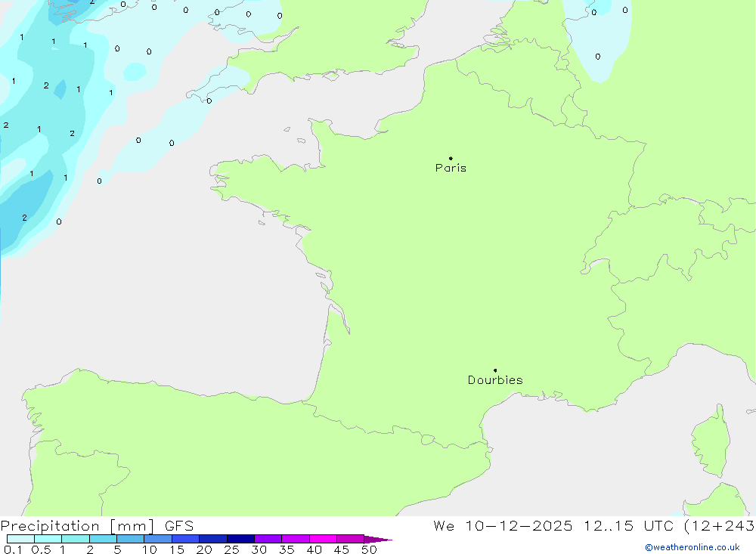Pick the 30–35 mm legend swatch

click(x=268, y=539)
